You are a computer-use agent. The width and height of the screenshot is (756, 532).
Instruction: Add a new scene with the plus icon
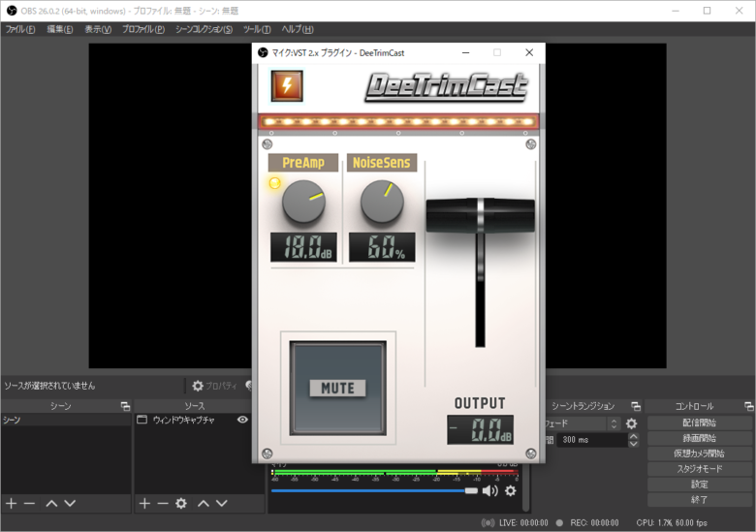[x=12, y=503]
